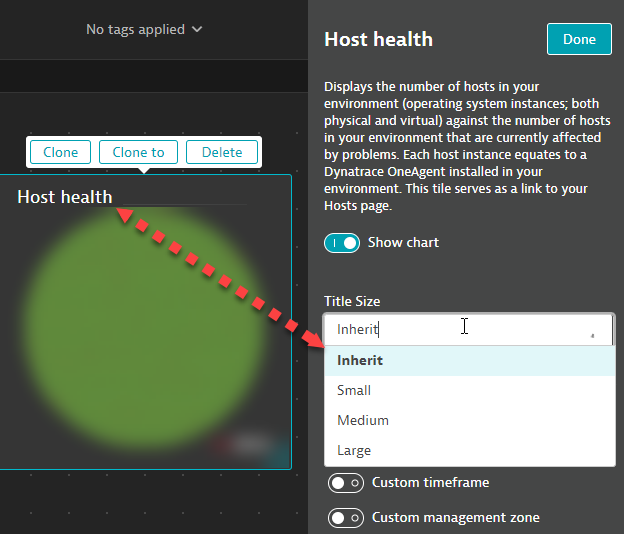The height and width of the screenshot is (534, 624).
Task: Choose Medium title size option
Action: click(362, 421)
